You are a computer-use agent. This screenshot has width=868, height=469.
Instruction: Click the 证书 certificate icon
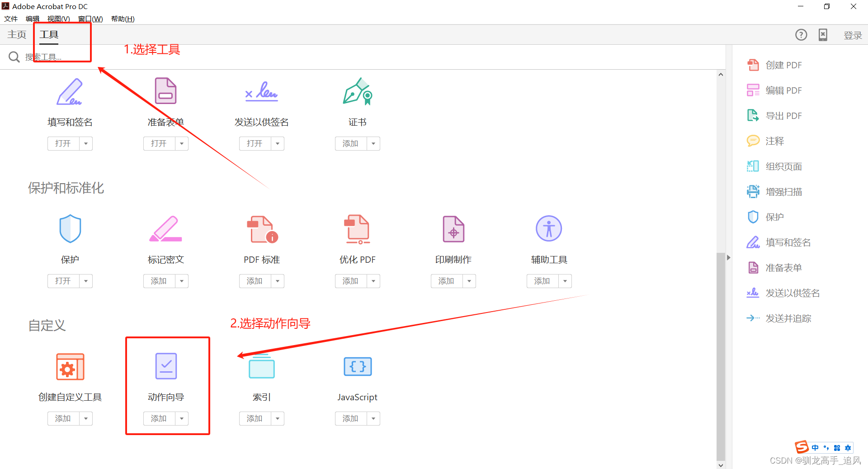pos(358,91)
